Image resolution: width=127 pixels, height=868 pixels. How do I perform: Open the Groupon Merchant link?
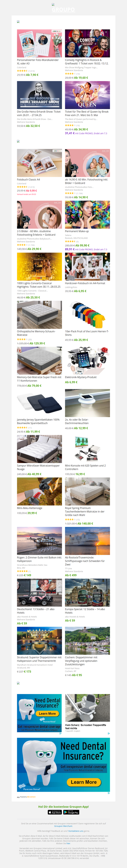tap(63, 826)
